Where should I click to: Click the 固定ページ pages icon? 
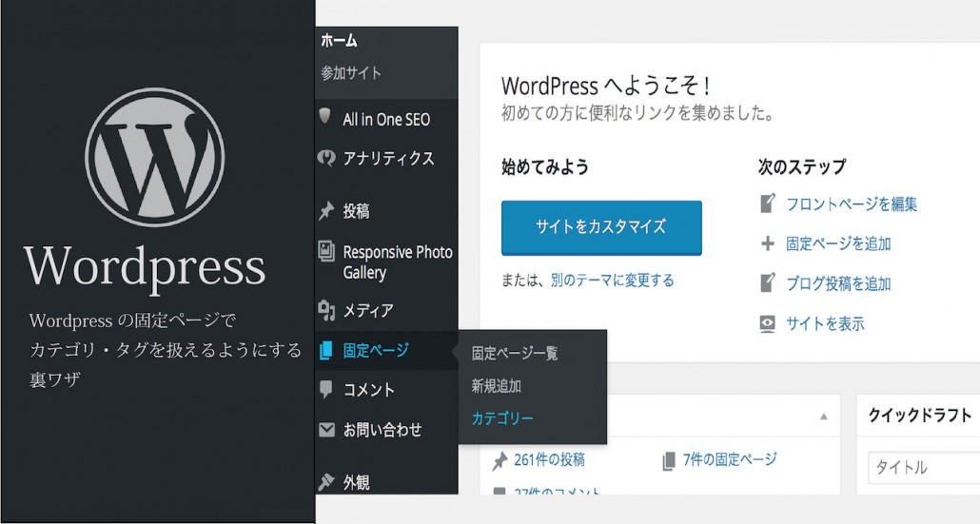(x=325, y=350)
